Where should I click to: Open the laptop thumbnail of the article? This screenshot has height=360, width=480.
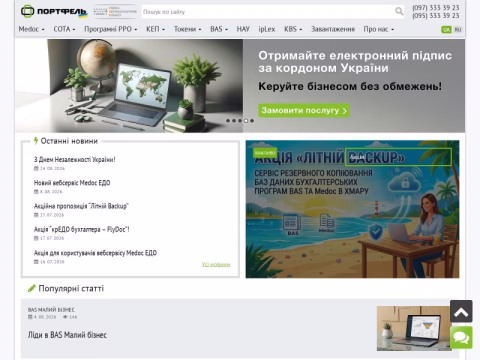pyautogui.click(x=414, y=328)
